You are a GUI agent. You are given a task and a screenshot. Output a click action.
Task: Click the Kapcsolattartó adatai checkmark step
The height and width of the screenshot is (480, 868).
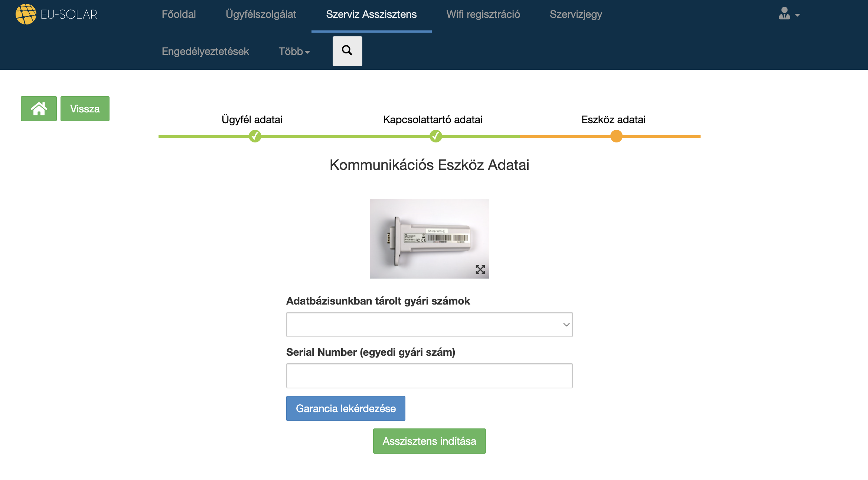tap(435, 136)
